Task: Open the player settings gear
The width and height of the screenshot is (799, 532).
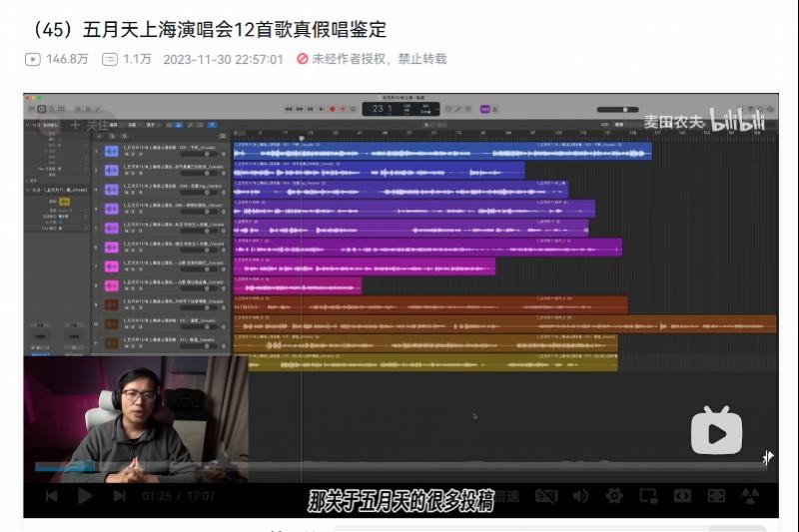Action: coord(614,496)
